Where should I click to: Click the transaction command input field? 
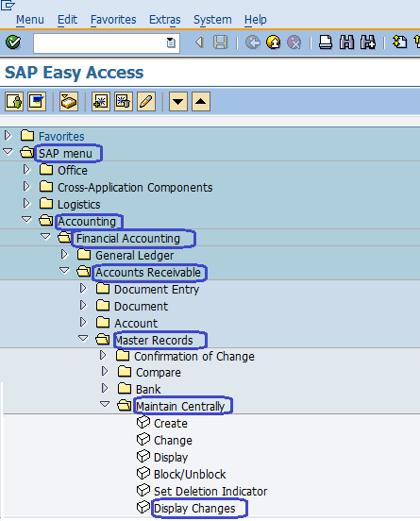tap(107, 42)
